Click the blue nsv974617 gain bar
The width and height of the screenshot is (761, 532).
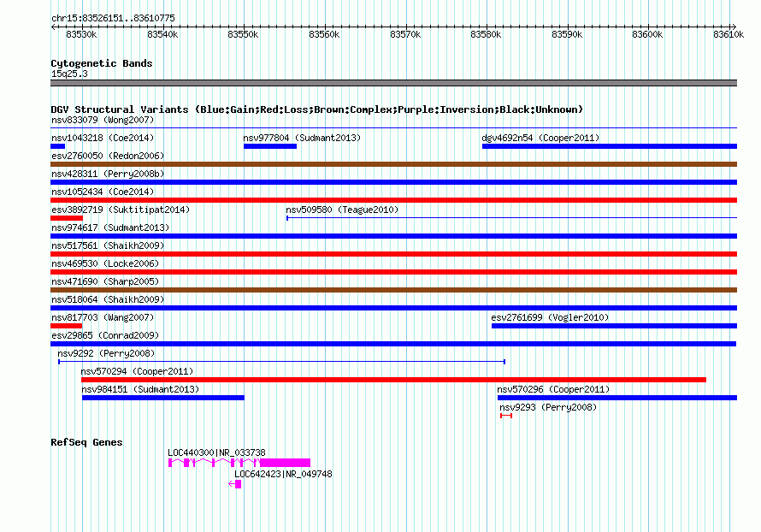[393, 236]
